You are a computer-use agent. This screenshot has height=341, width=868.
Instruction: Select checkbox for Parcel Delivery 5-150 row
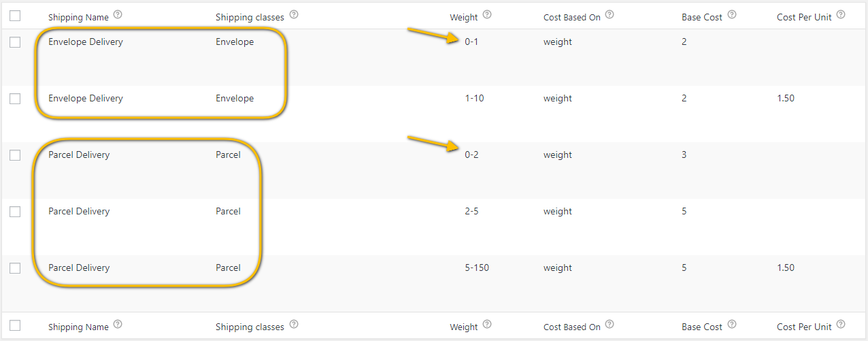[15, 268]
